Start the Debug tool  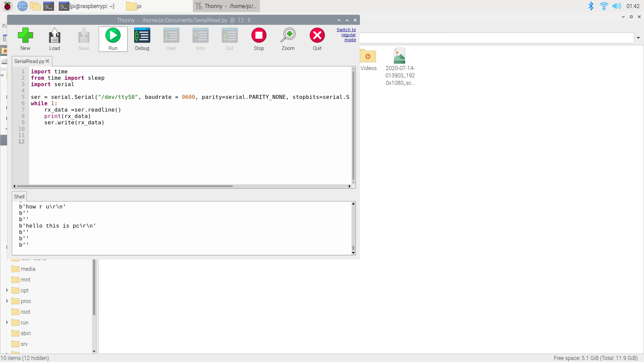[142, 36]
